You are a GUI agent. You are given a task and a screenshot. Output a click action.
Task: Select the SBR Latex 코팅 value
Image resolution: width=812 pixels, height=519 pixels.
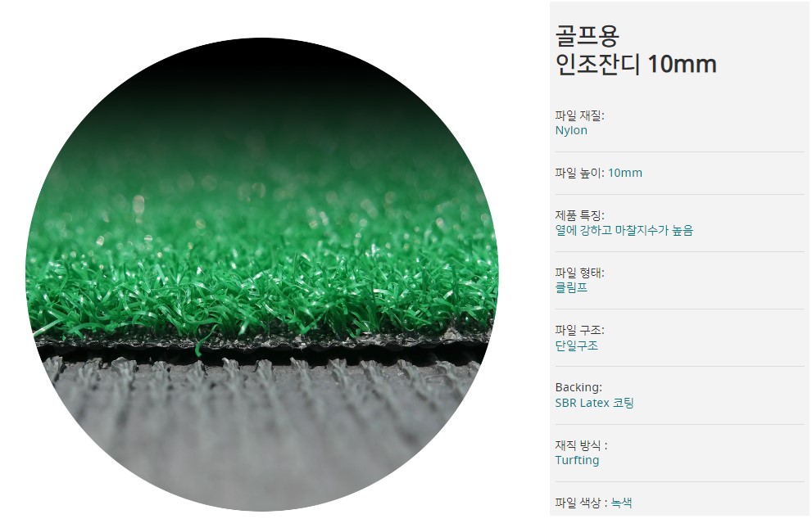pos(595,403)
